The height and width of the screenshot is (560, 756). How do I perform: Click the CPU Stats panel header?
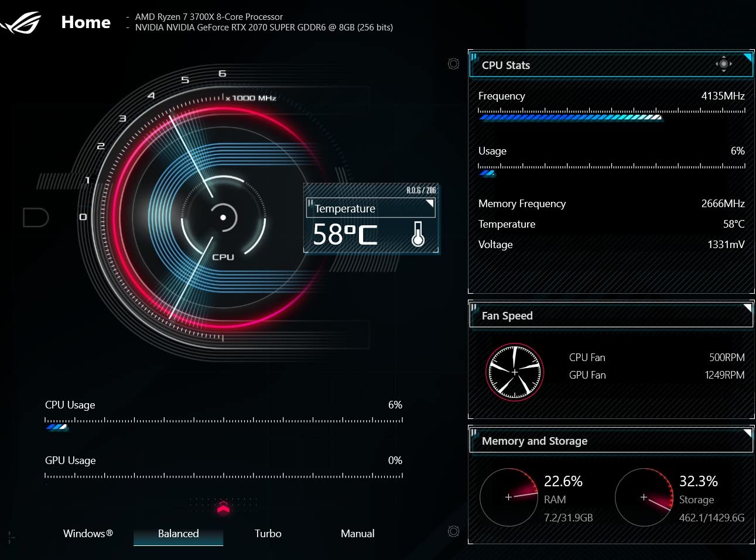611,64
